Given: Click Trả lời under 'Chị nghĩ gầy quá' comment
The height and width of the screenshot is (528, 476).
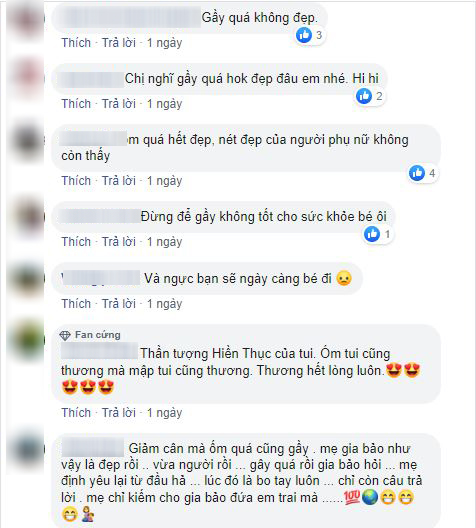Looking at the screenshot, I should coord(119,104).
